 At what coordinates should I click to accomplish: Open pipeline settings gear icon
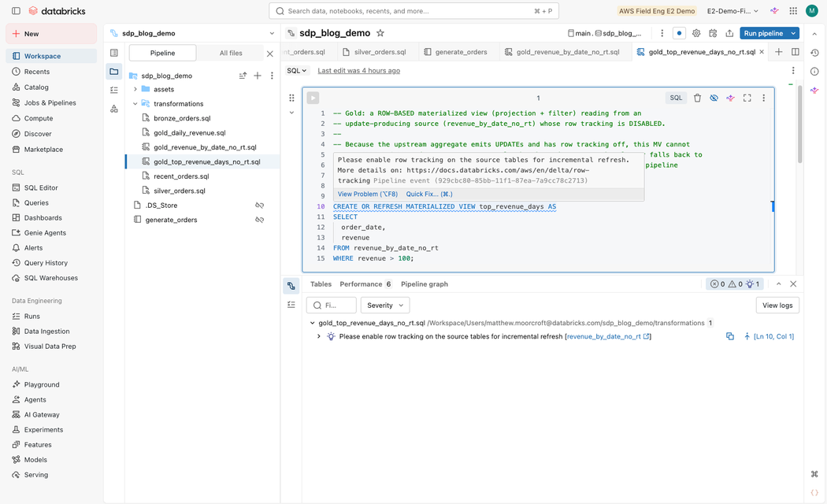tap(696, 33)
